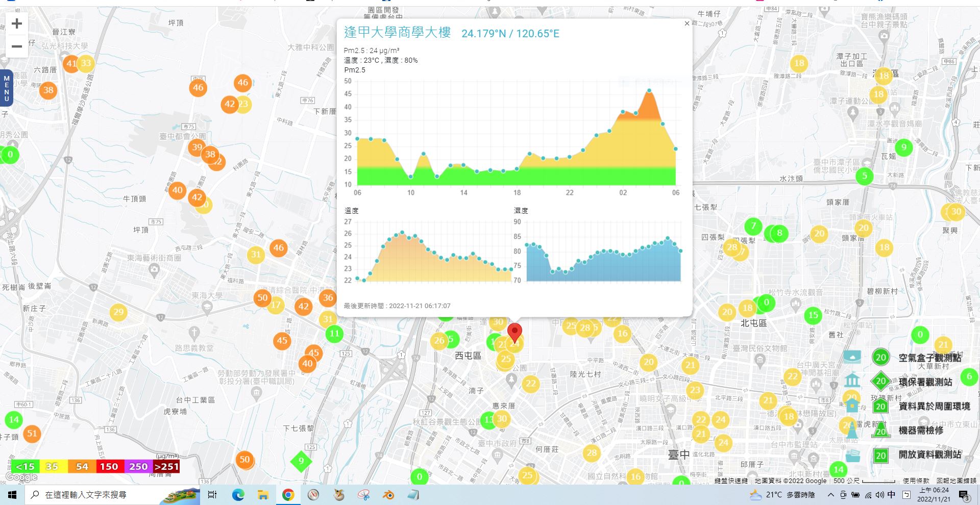
Task: Select the green 8 sensor marker
Action: pyautogui.click(x=779, y=233)
